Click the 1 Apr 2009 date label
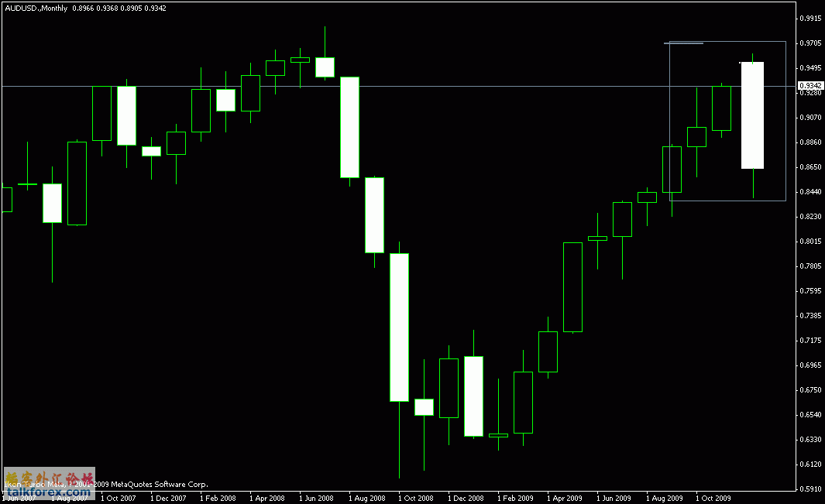Image resolution: width=825 pixels, height=504 pixels. [565, 499]
